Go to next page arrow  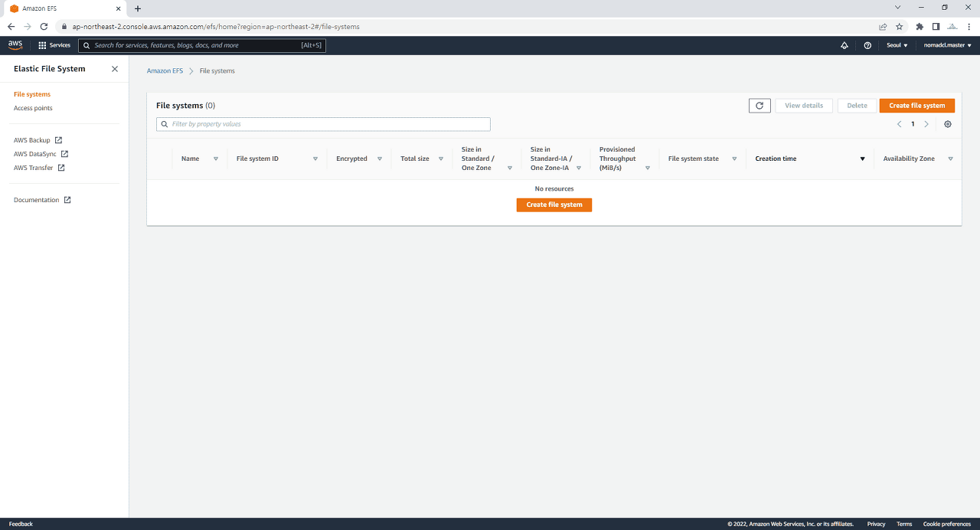[926, 124]
